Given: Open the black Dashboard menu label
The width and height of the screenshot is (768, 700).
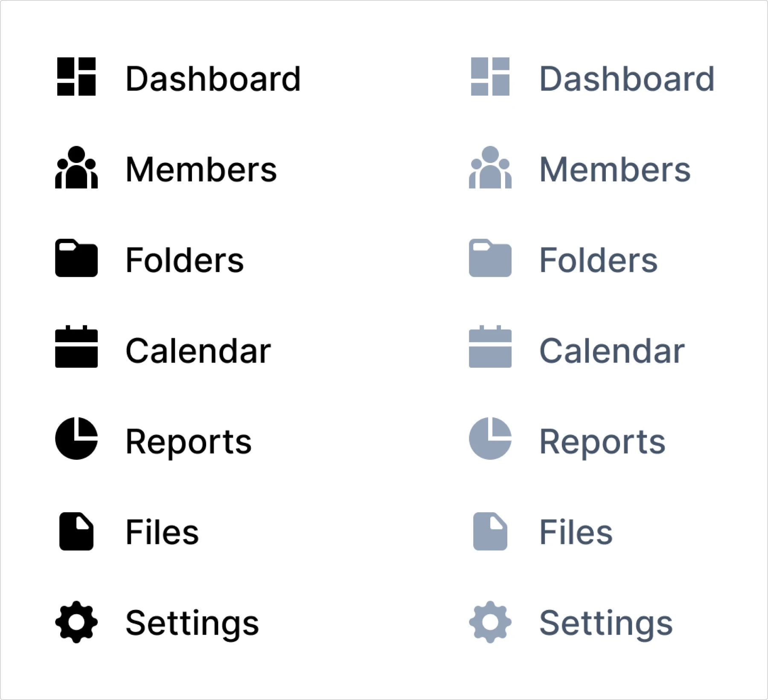Looking at the screenshot, I should coord(213,79).
